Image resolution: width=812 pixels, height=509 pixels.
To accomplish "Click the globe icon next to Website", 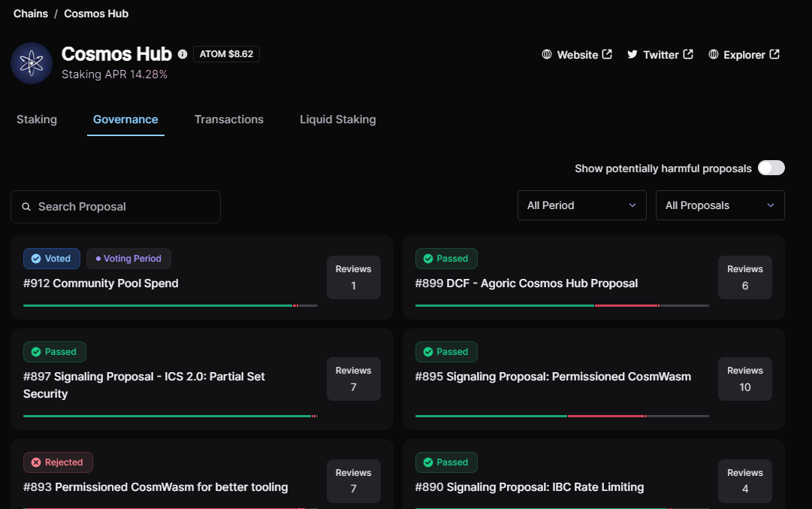I will [x=546, y=54].
